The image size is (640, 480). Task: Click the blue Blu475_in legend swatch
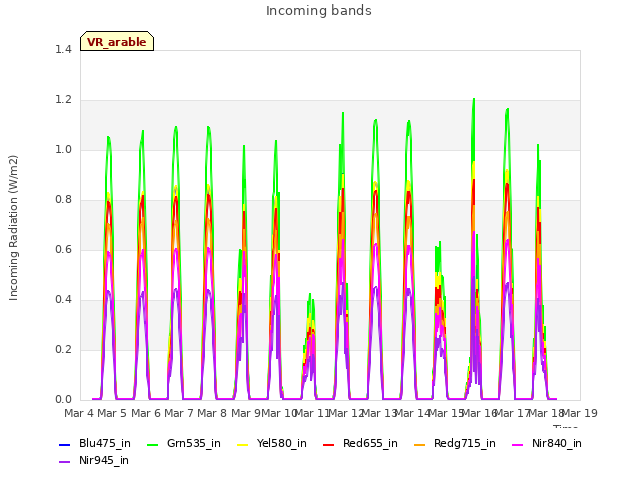(65, 444)
